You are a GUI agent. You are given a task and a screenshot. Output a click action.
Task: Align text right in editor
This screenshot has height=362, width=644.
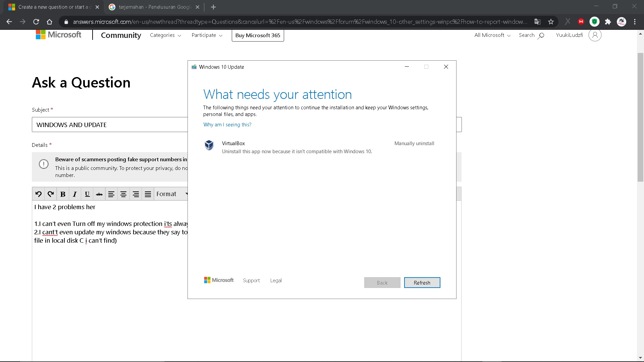coord(136,194)
